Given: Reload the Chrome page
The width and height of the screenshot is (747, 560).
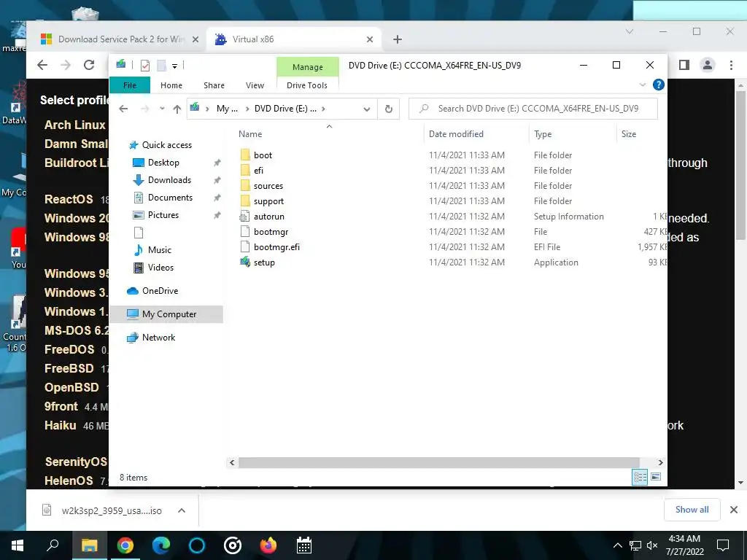Looking at the screenshot, I should [89, 65].
